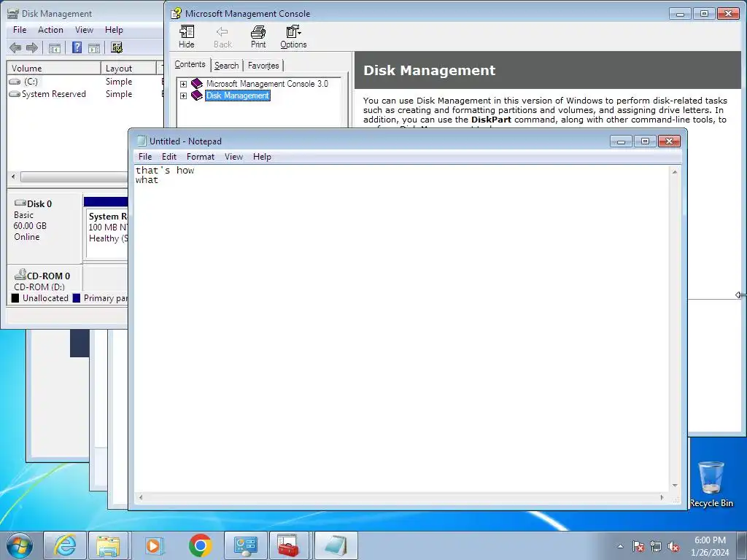The width and height of the screenshot is (747, 560).
Task: Open the Help menu in Disk Management
Action: tap(114, 29)
